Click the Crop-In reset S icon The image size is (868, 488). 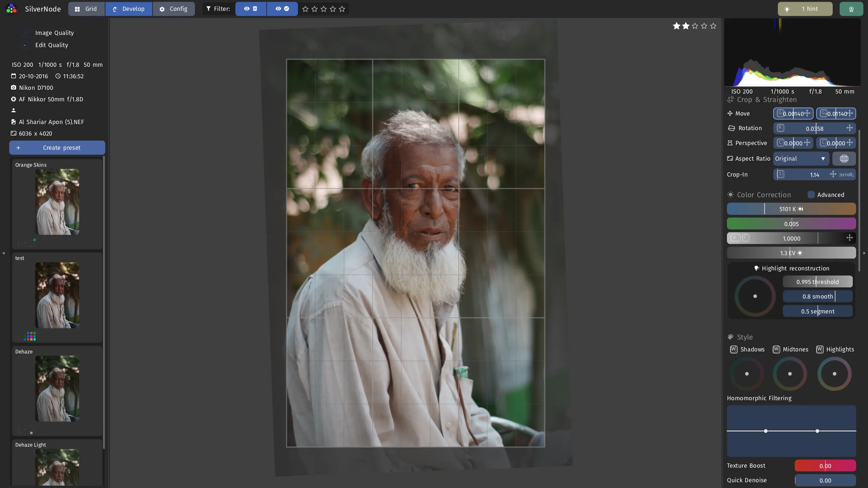pos(780,175)
